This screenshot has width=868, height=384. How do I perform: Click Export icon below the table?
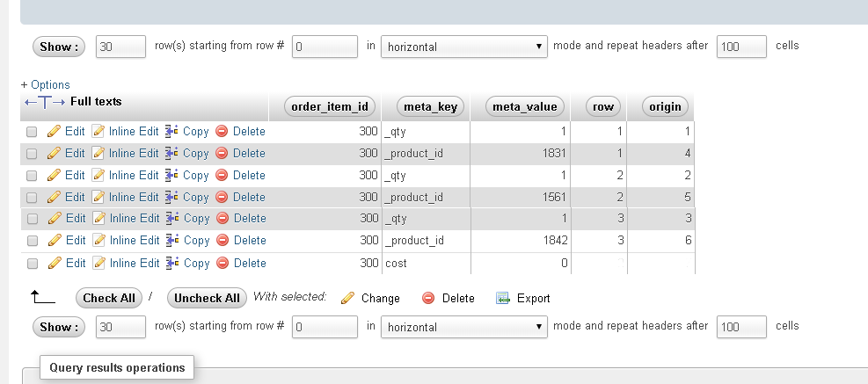click(x=503, y=298)
